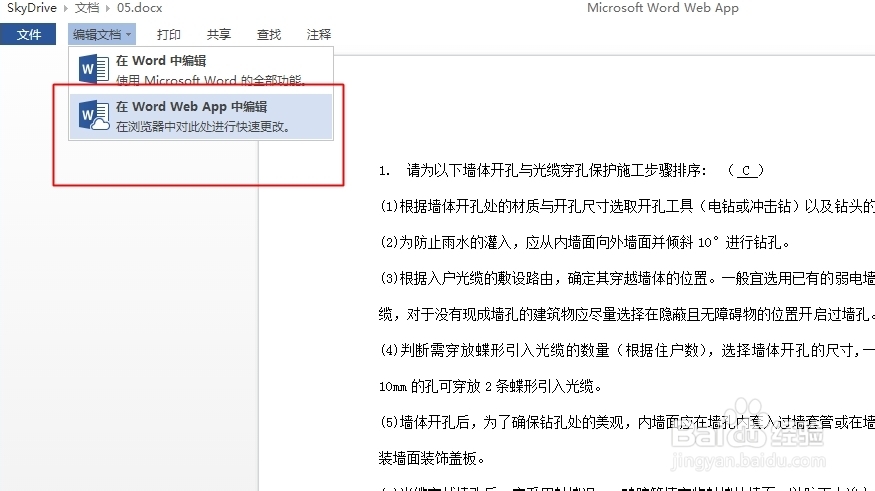Select the 查找 menu item
This screenshot has width=875, height=491.
pos(268,35)
